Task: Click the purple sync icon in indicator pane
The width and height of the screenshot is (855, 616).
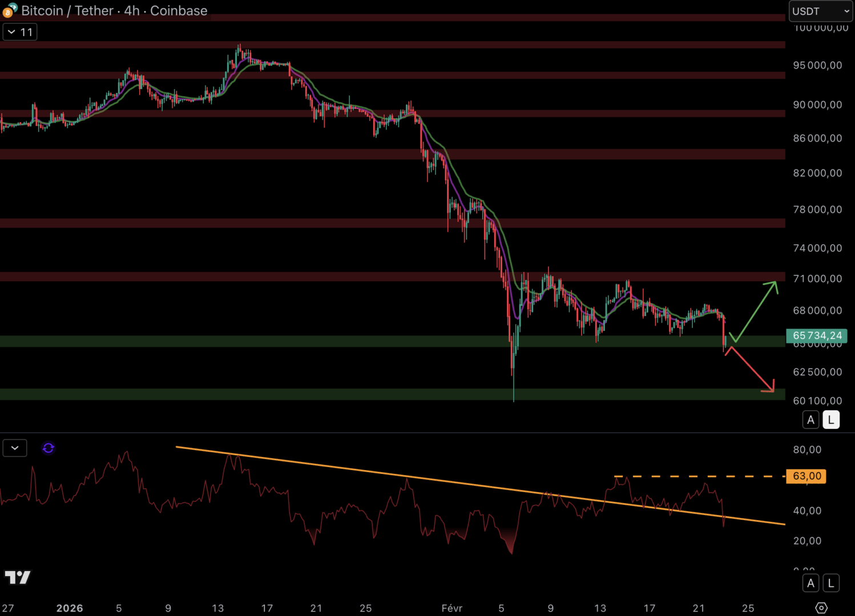Action: pyautogui.click(x=49, y=448)
